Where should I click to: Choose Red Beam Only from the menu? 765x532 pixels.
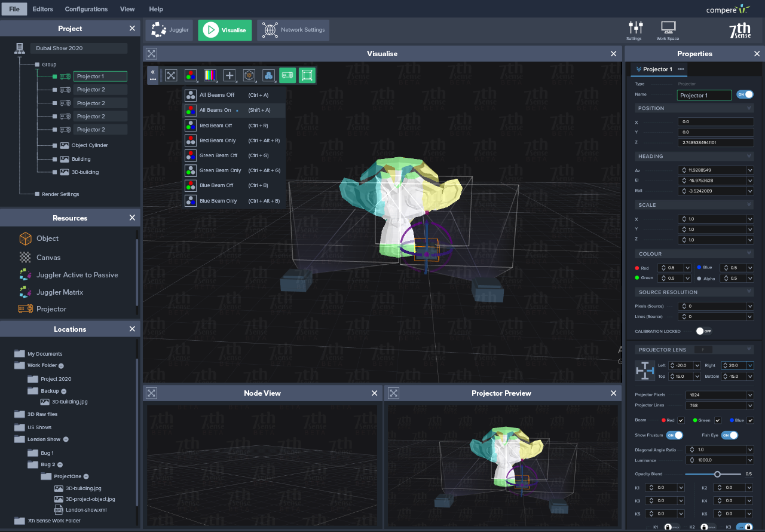(218, 140)
